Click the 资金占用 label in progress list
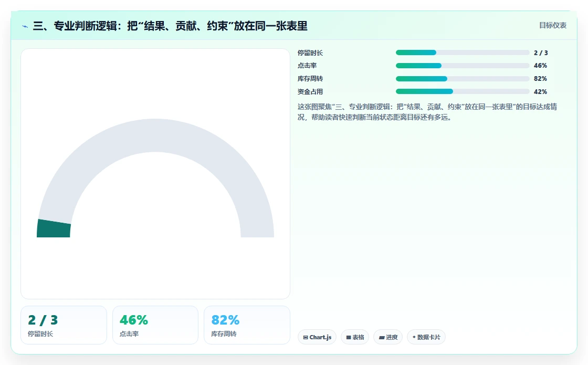 (310, 91)
